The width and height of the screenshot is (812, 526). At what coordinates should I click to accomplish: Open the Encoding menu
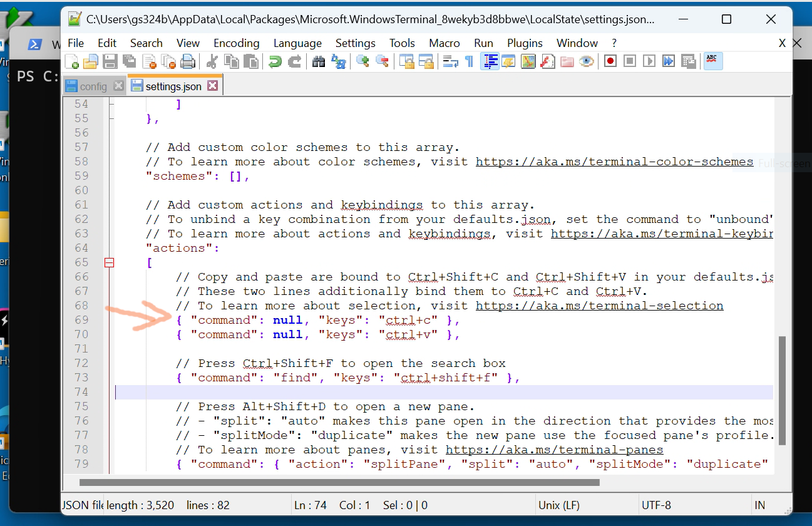[237, 43]
